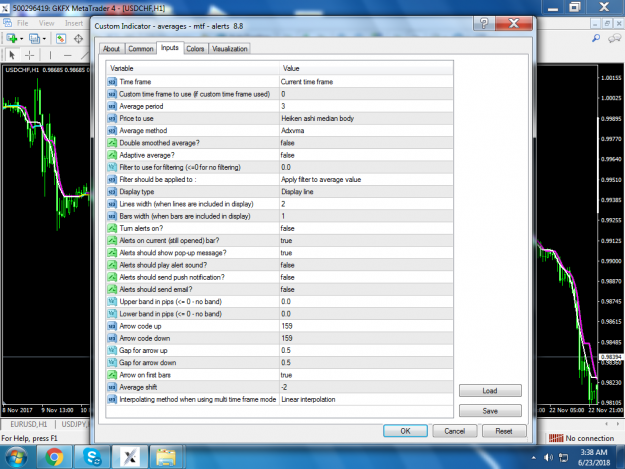The height and width of the screenshot is (469, 625).
Task: Edit Arrow code down value 159
Action: pos(366,338)
